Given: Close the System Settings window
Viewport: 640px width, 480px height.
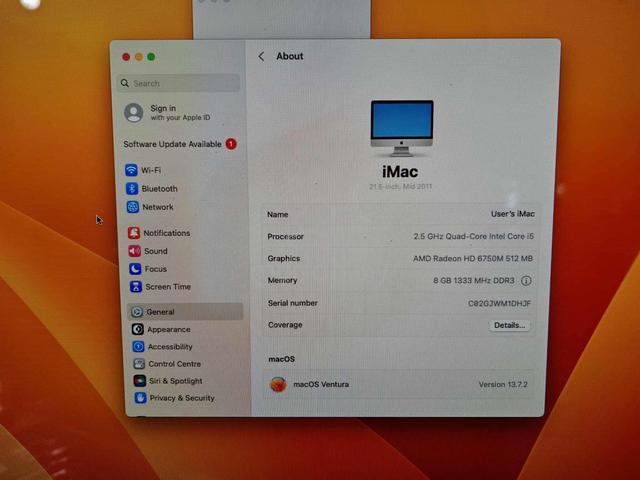Looking at the screenshot, I should 126,57.
